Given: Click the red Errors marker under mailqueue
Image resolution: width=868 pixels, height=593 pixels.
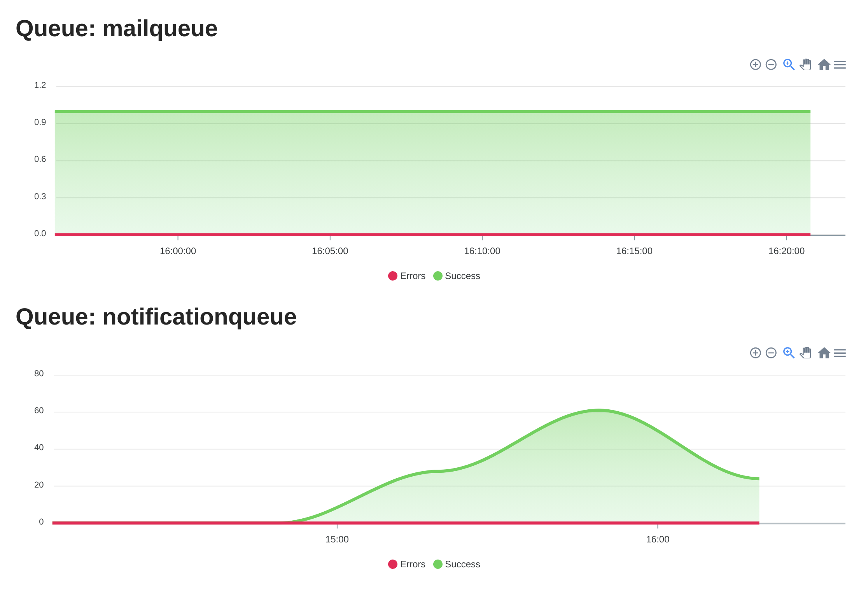Looking at the screenshot, I should click(x=393, y=276).
